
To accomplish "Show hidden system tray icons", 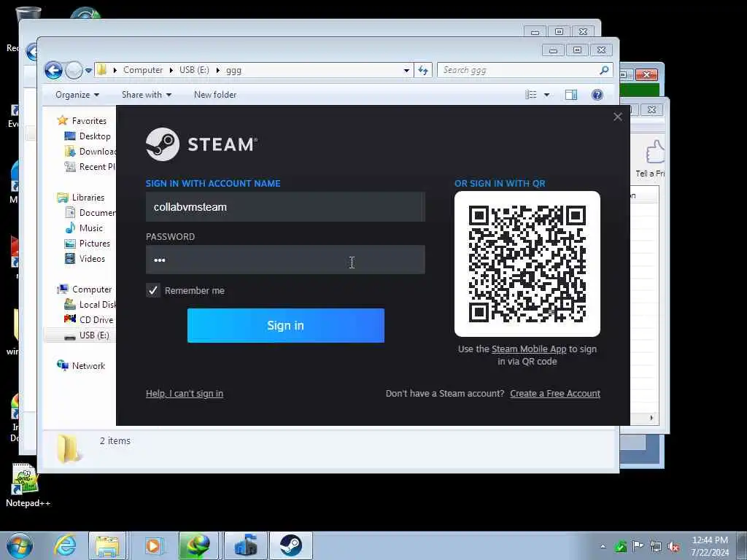I will (603, 546).
